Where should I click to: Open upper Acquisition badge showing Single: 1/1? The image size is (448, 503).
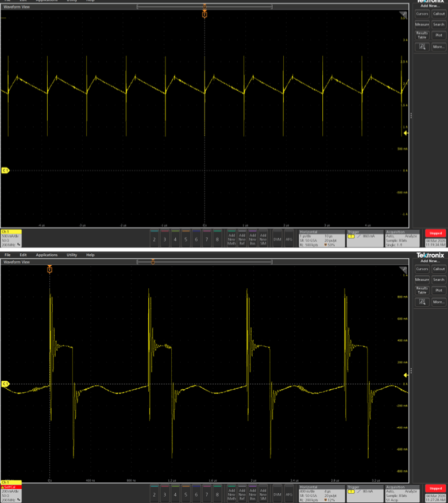403,238
